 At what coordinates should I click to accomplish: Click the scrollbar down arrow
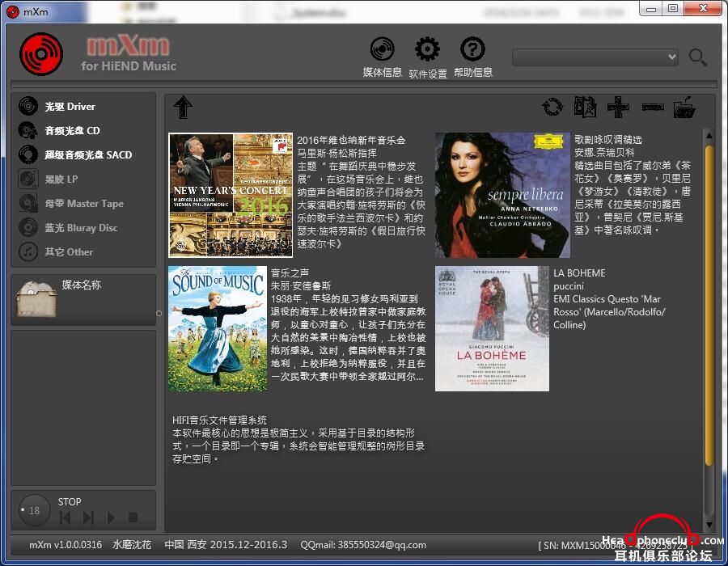pyautogui.click(x=709, y=525)
